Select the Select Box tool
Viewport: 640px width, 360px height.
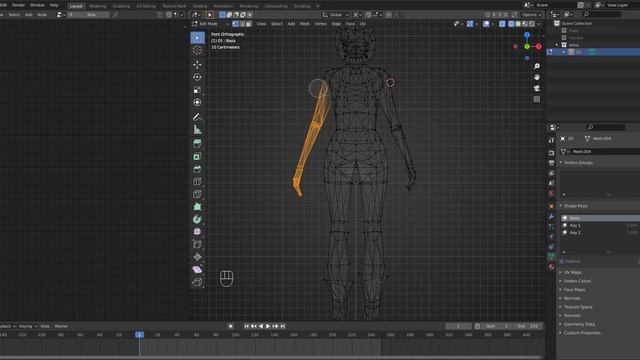click(197, 38)
